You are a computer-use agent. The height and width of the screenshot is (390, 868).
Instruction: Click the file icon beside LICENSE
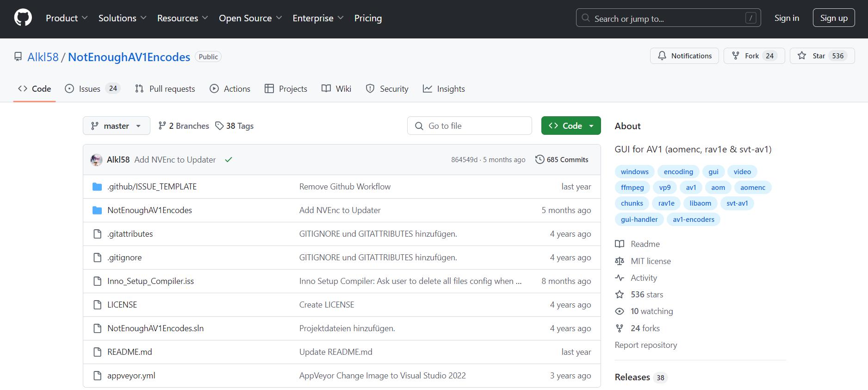pyautogui.click(x=97, y=305)
